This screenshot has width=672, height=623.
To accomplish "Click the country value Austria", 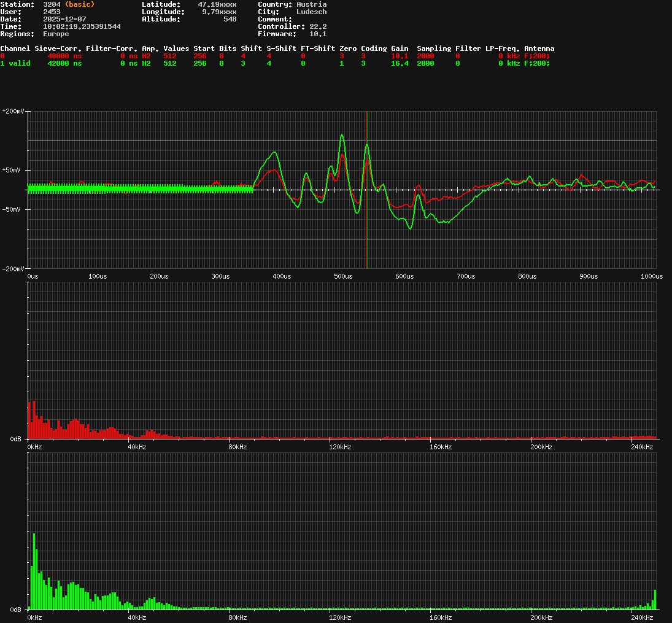I will click(311, 4).
